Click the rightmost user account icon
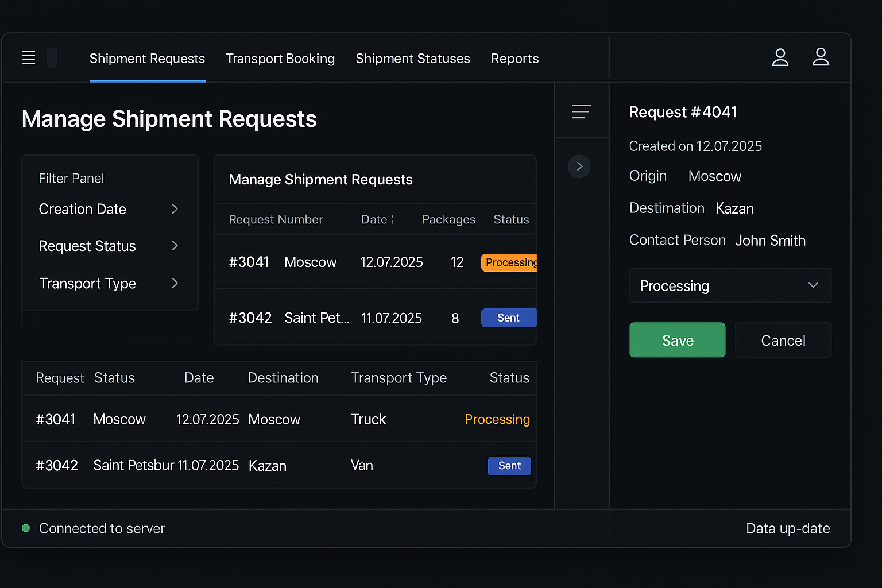 pyautogui.click(x=821, y=57)
